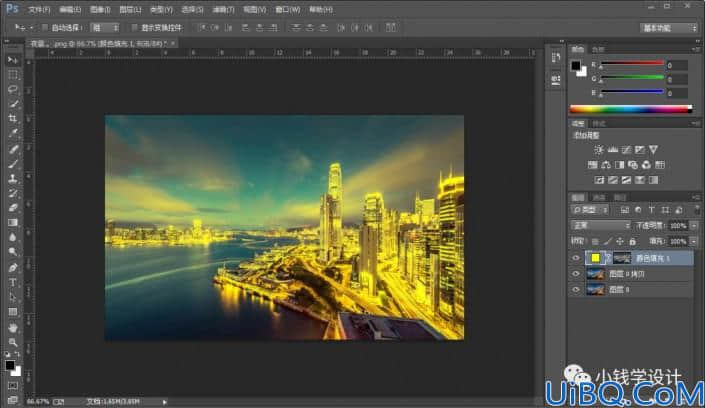The height and width of the screenshot is (408, 705).
Task: Filter layers by pixel layers icon
Action: 625,210
